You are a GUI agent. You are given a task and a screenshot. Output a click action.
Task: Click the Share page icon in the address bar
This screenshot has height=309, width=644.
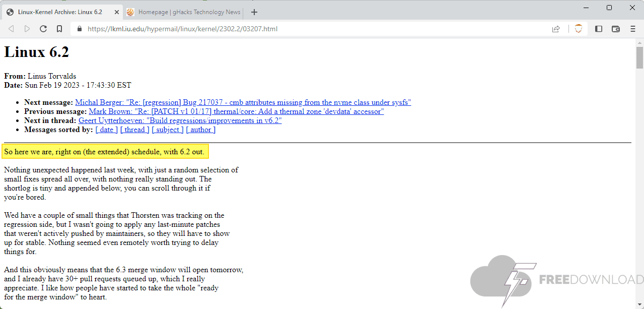click(x=556, y=29)
